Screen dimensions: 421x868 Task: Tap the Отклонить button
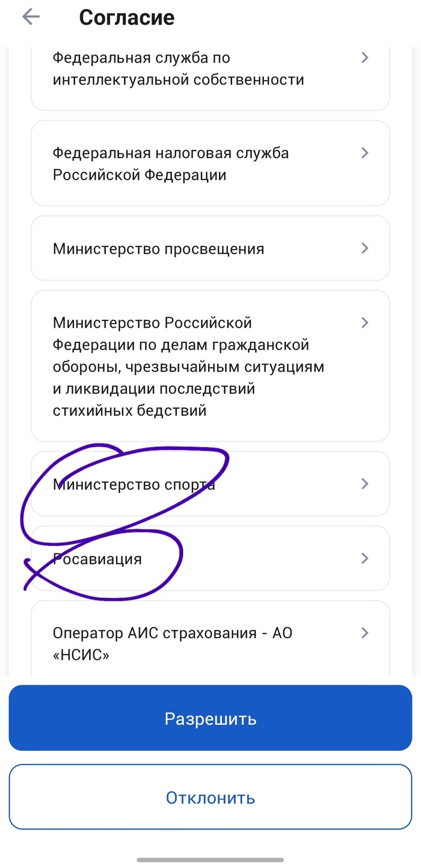pos(210,798)
